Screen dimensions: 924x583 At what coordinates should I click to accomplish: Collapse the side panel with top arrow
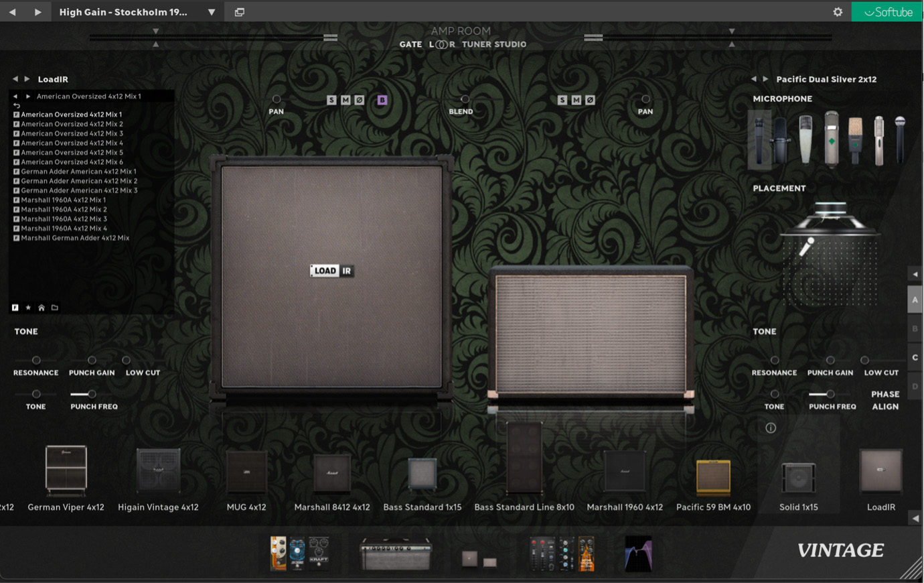point(915,274)
